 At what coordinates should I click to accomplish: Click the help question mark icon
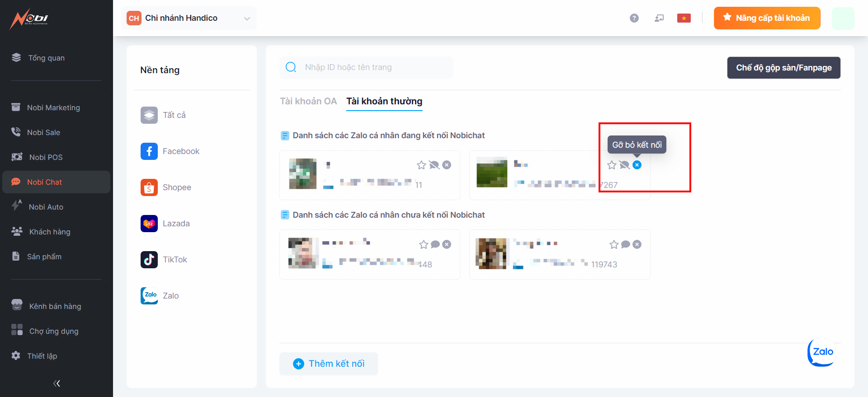634,18
